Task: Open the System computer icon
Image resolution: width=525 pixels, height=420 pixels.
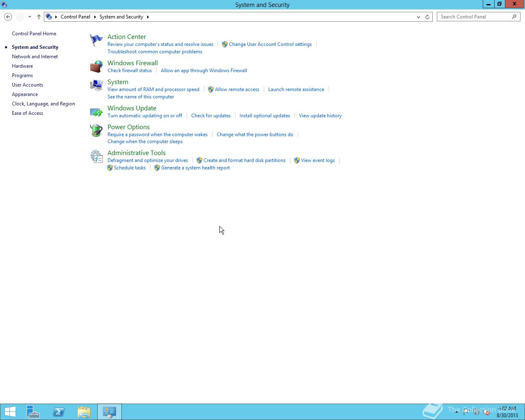Action: coord(96,85)
